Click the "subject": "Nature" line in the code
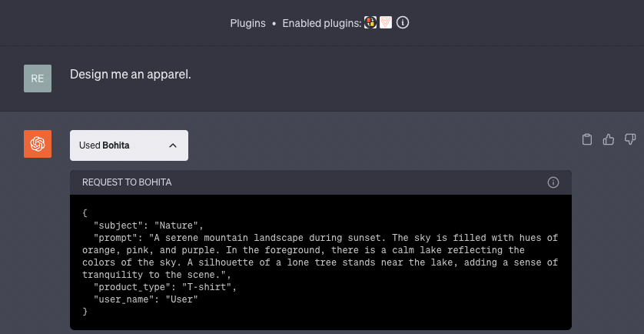The height and width of the screenshot is (334, 644). [148, 225]
